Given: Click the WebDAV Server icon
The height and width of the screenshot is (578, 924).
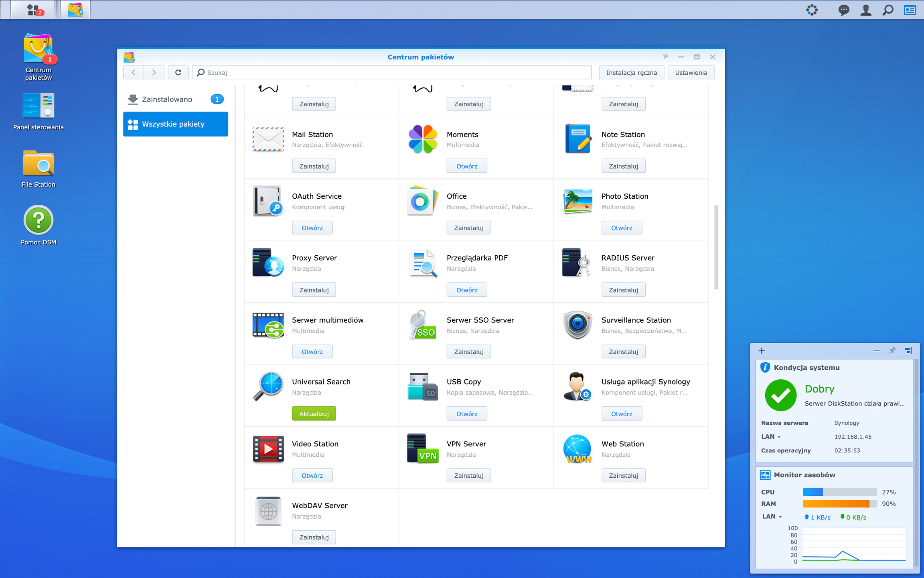Looking at the screenshot, I should point(268,511).
